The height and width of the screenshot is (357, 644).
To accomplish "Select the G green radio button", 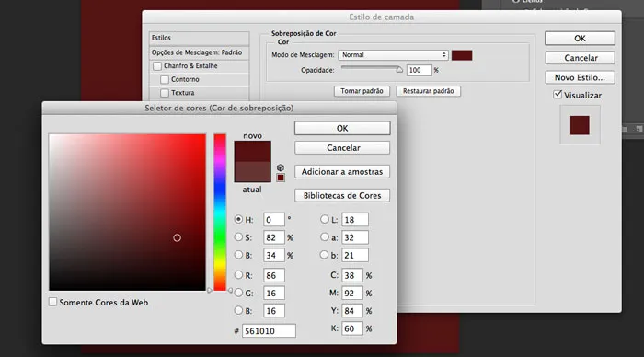I will click(x=238, y=293).
